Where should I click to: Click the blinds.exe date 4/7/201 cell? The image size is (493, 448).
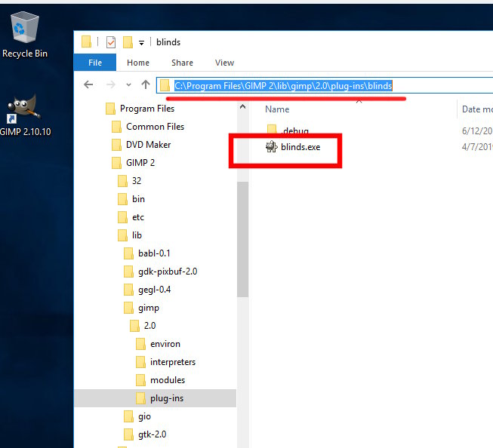pyautogui.click(x=477, y=147)
